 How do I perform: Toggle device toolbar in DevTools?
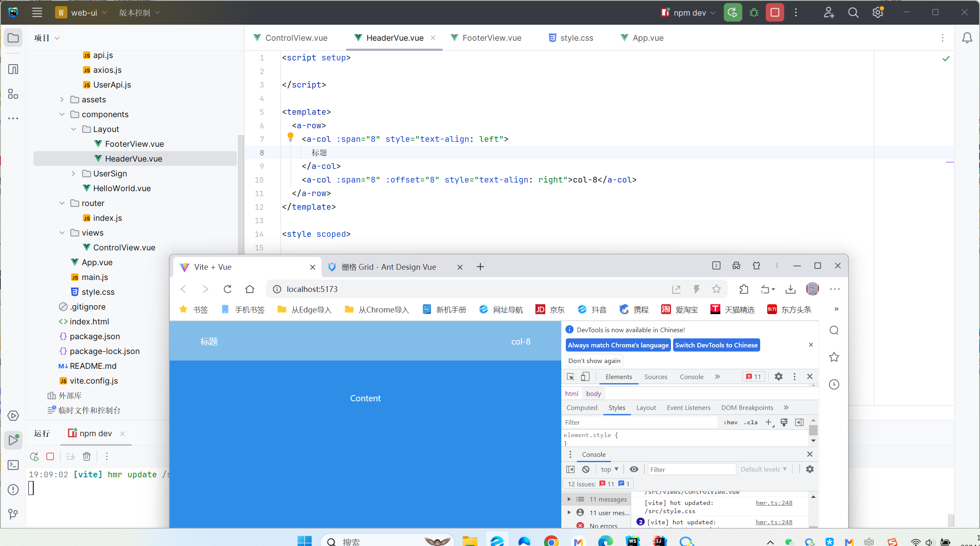(x=585, y=377)
